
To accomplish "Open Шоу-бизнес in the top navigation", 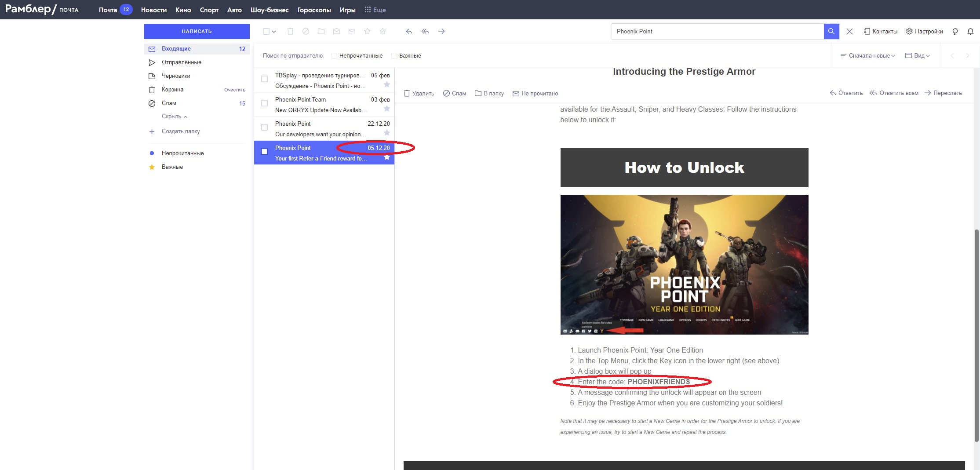I will [270, 10].
